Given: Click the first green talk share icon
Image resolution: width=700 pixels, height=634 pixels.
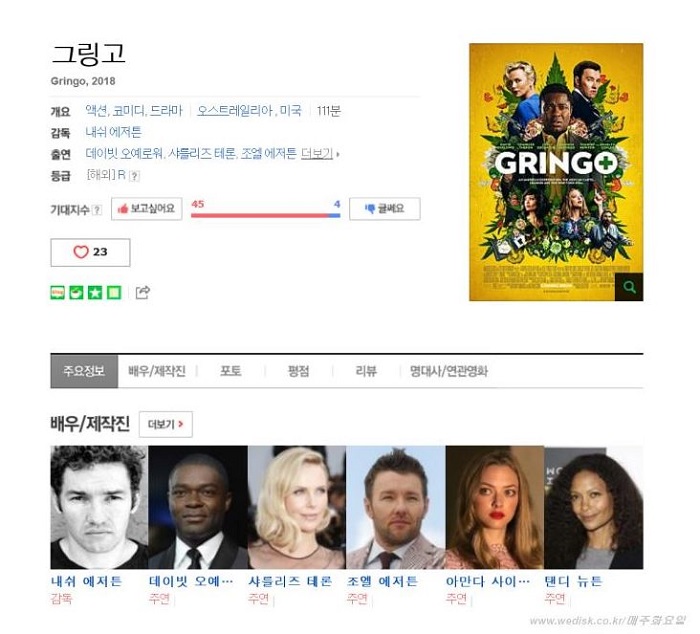Looking at the screenshot, I should pyautogui.click(x=58, y=292).
